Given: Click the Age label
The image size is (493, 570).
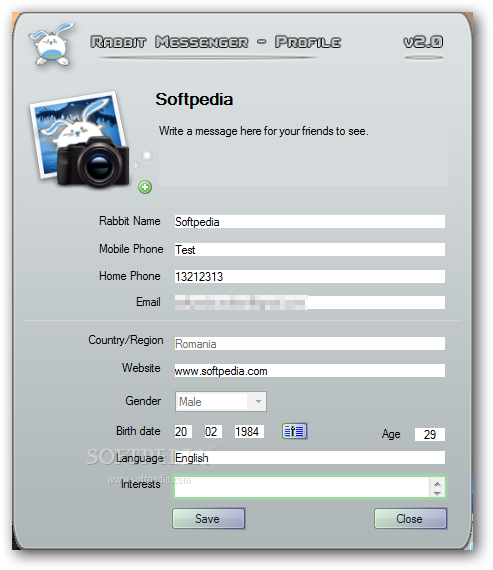Looking at the screenshot, I should point(391,434).
